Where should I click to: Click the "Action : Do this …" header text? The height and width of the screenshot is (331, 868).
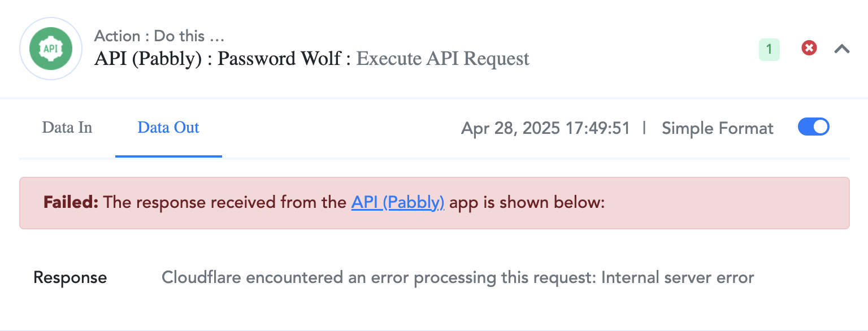point(159,36)
